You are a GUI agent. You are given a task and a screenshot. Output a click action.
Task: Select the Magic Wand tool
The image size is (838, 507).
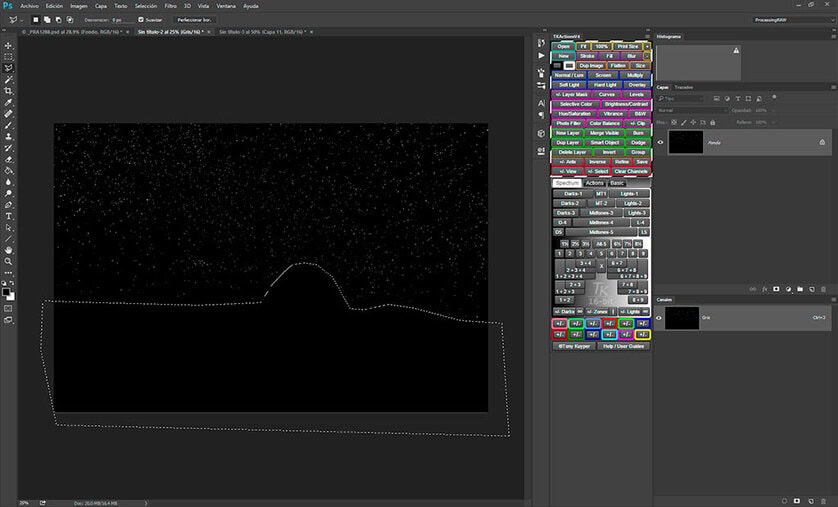tap(9, 79)
